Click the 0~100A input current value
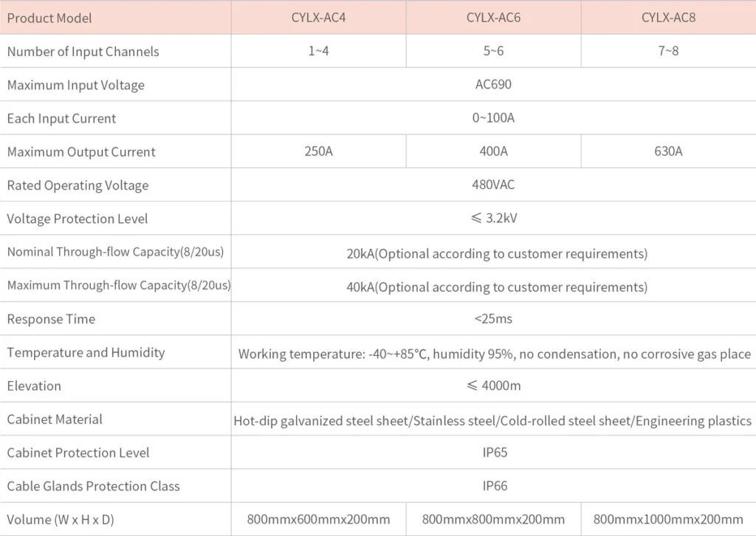Screen dimensions: 756x536 click(493, 118)
